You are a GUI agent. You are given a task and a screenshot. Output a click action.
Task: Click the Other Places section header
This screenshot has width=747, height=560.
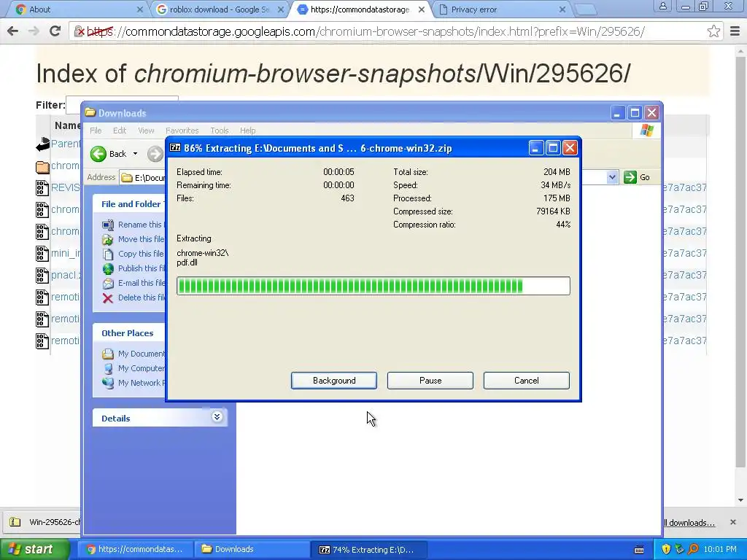127,332
